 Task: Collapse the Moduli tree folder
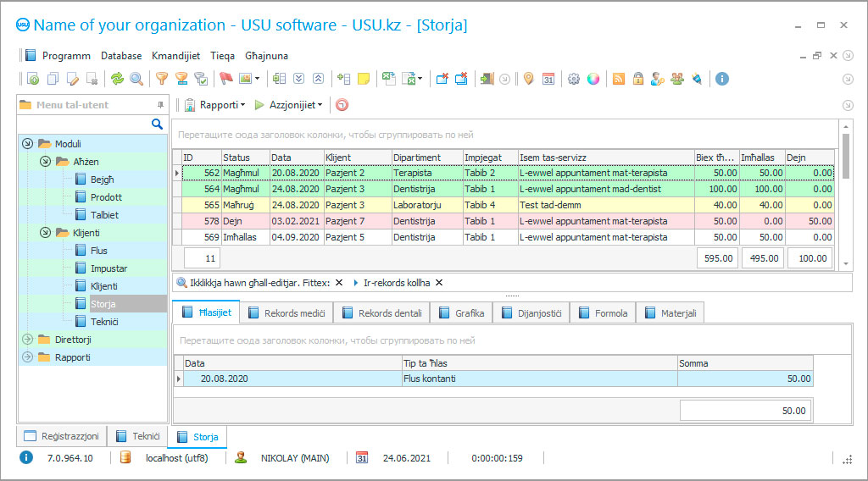(27, 144)
